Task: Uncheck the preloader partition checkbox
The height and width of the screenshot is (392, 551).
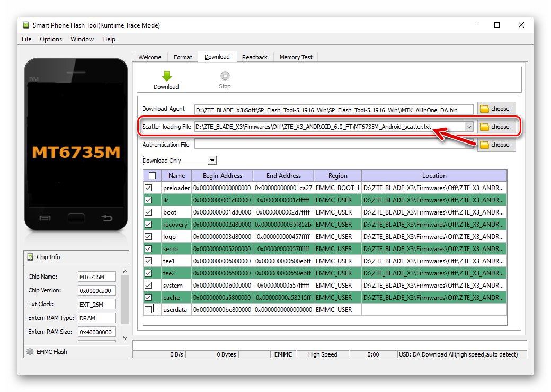Action: coord(148,188)
